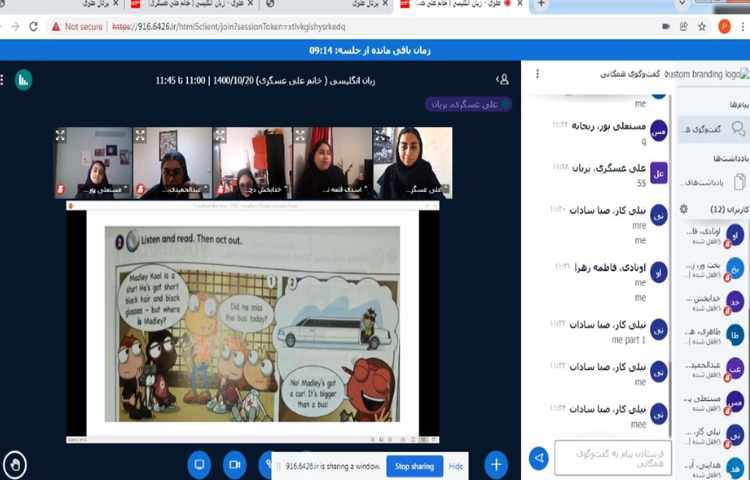
Task: Open the green polling bars icon
Action: (23, 80)
